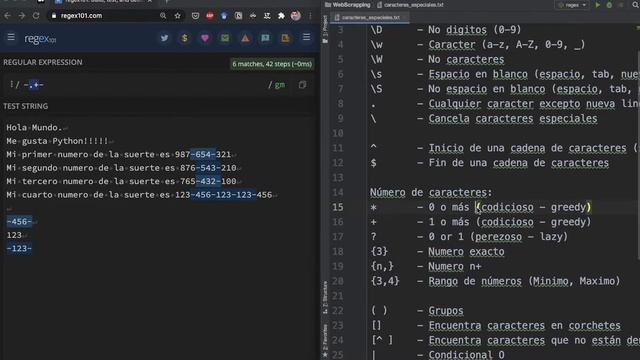Open the browser profile avatar

click(x=296, y=16)
